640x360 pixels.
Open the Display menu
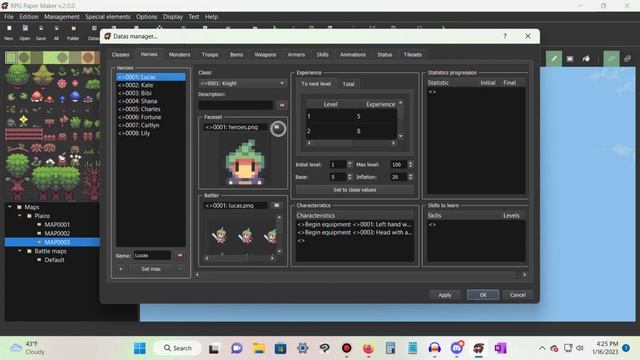click(173, 17)
